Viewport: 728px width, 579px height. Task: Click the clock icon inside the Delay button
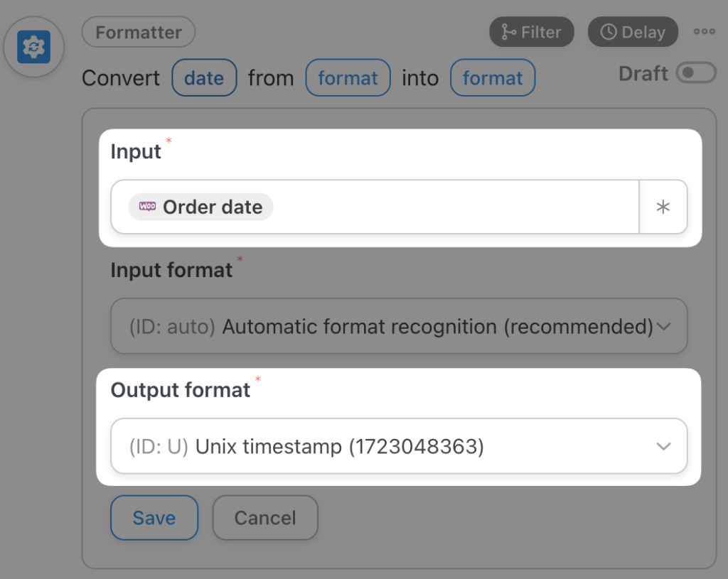point(608,31)
